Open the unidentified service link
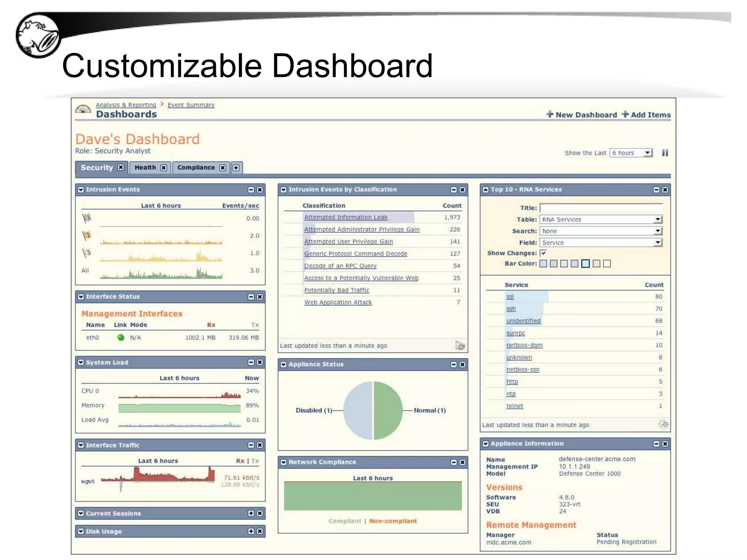Screen dimensions: 747x560 [x=523, y=321]
